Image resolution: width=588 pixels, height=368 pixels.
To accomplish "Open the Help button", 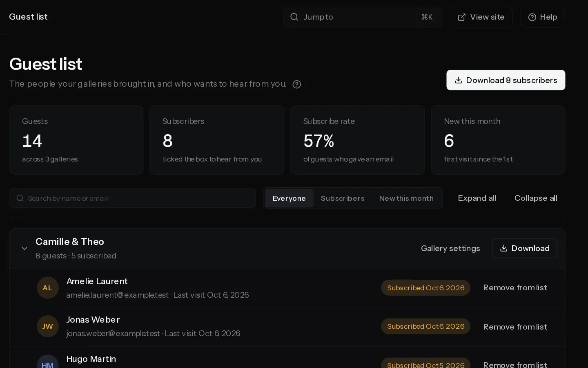I will point(543,17).
